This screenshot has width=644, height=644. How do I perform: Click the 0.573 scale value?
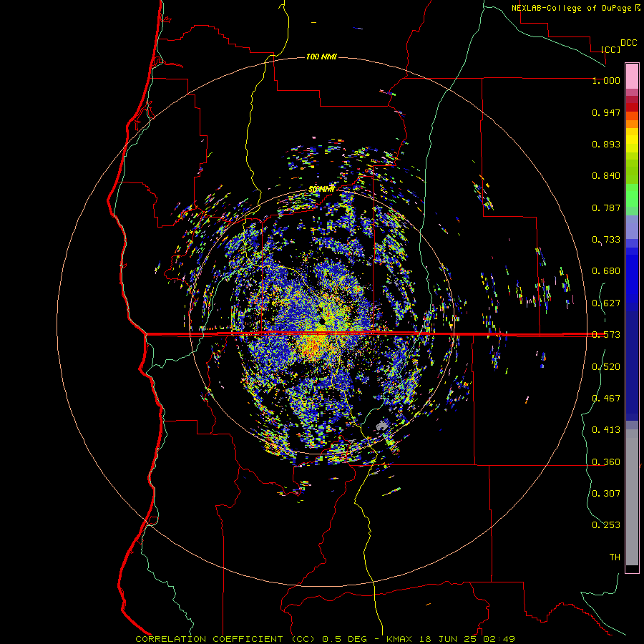coord(606,335)
